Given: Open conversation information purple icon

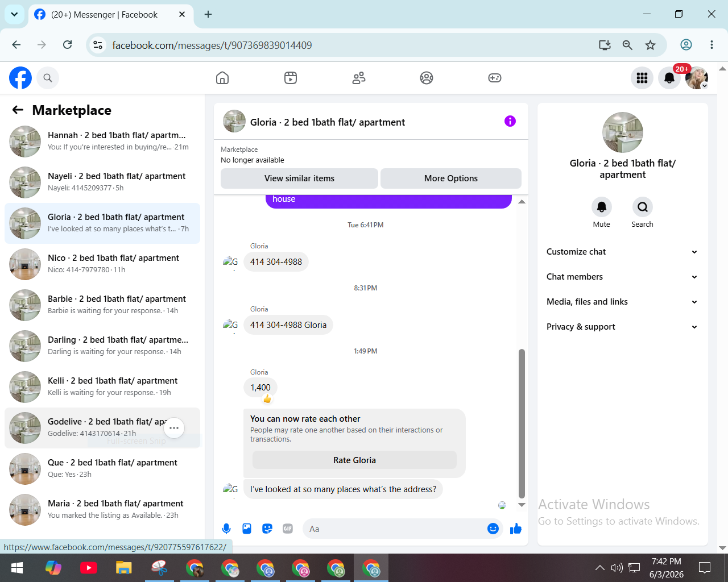Looking at the screenshot, I should 510,121.
